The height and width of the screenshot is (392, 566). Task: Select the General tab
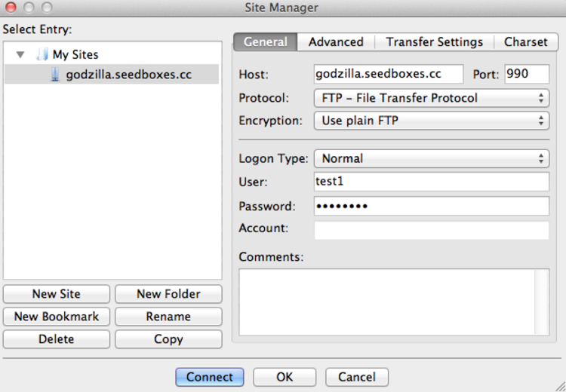265,42
